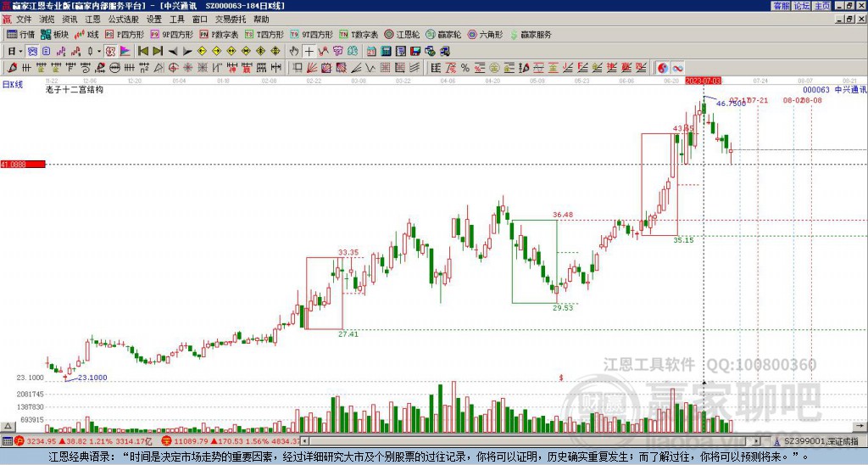Click the 行情 toolbar button

point(20,34)
